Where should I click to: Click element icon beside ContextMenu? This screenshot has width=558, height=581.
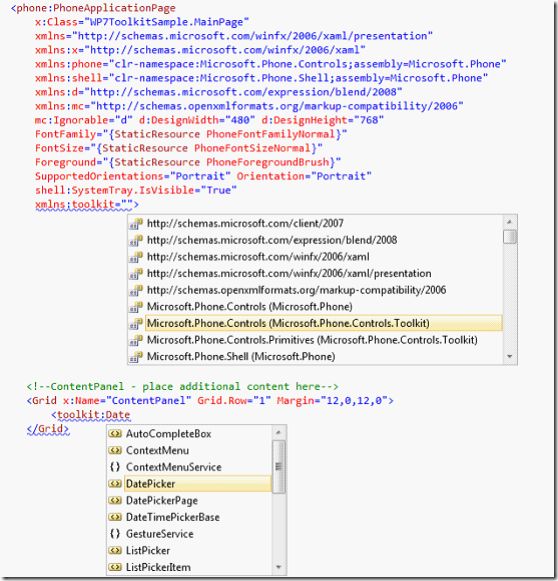click(x=115, y=450)
